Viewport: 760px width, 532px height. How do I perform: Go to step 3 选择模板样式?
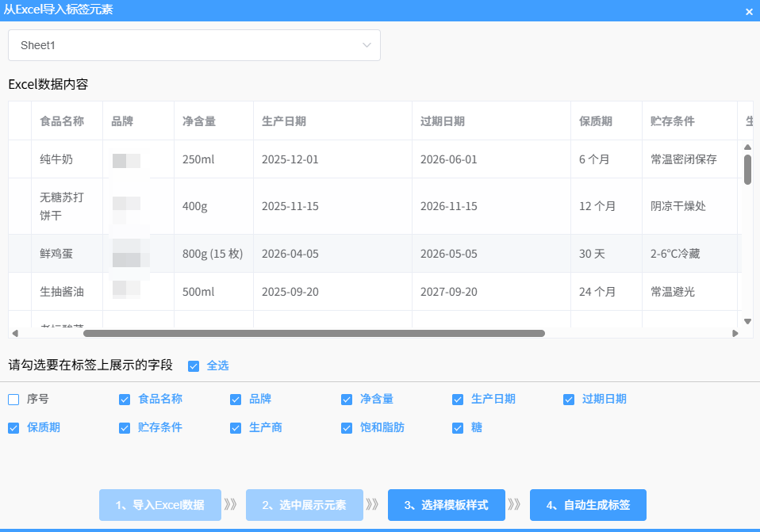(446, 505)
